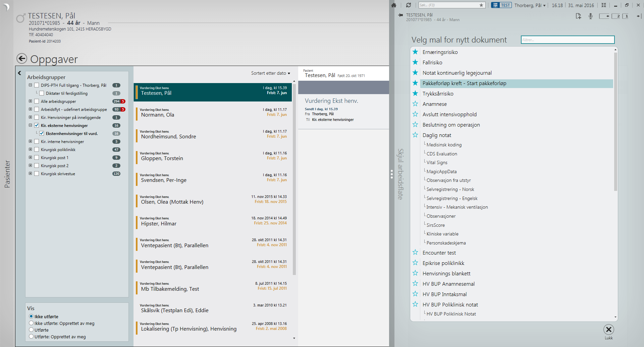The height and width of the screenshot is (347, 644).
Task: Star the Epikrise poliklinikk template
Action: point(415,263)
